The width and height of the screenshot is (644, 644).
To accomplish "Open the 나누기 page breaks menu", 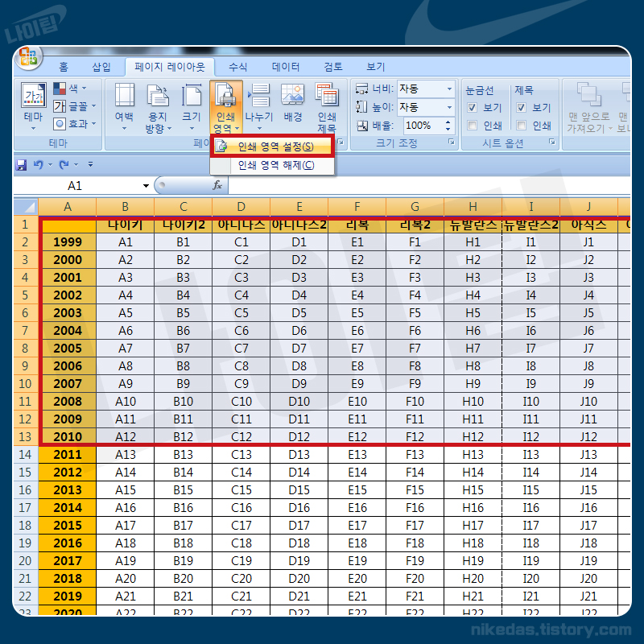I will [259, 106].
